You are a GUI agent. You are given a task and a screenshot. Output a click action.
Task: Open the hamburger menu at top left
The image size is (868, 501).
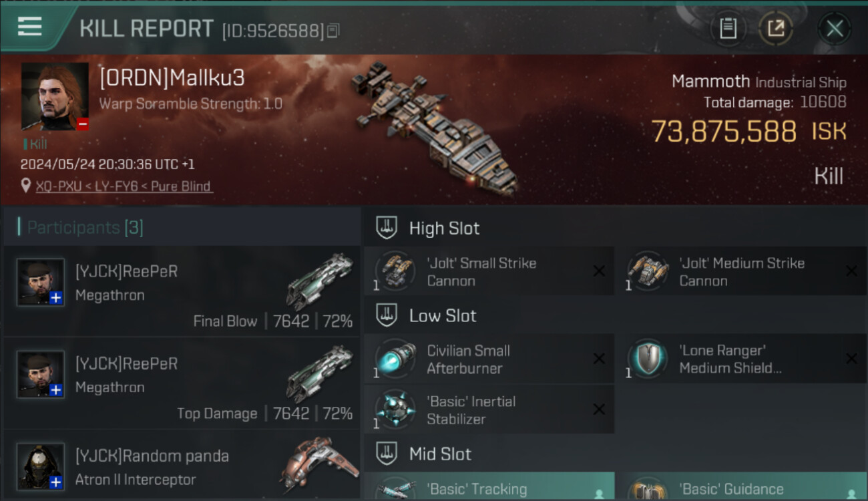point(29,27)
